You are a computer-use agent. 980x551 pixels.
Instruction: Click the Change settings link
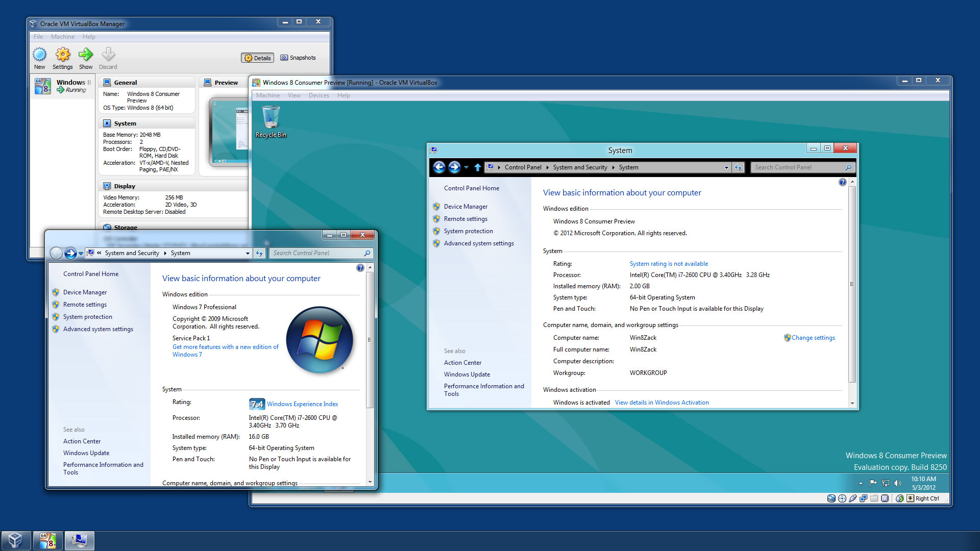[813, 338]
